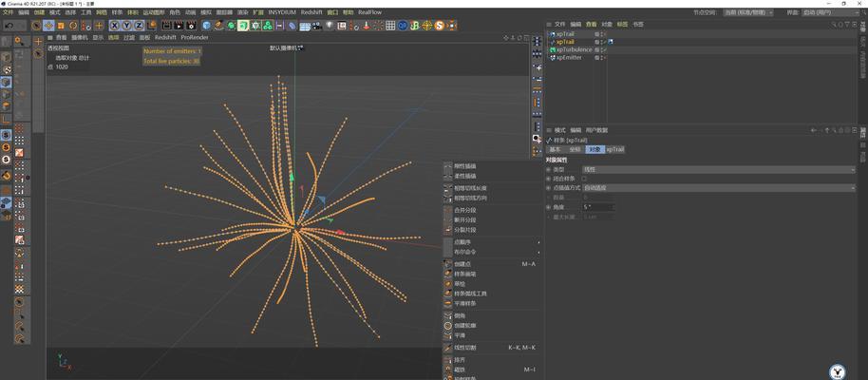Toggle enable mark of xpEmitter object
The width and height of the screenshot is (868, 380).
[x=605, y=58]
